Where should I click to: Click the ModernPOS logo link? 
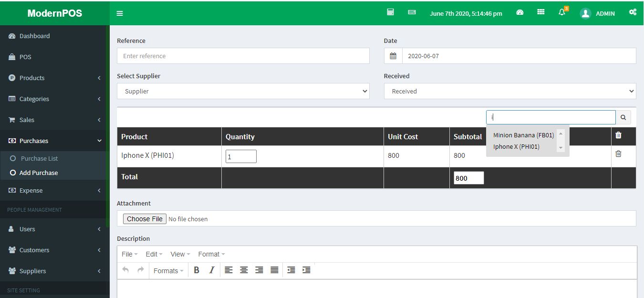55,13
